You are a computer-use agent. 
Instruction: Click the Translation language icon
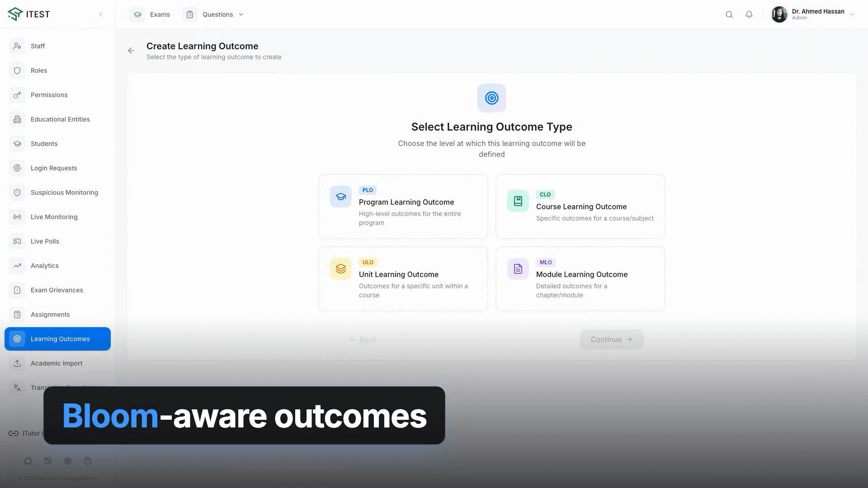[x=17, y=388]
